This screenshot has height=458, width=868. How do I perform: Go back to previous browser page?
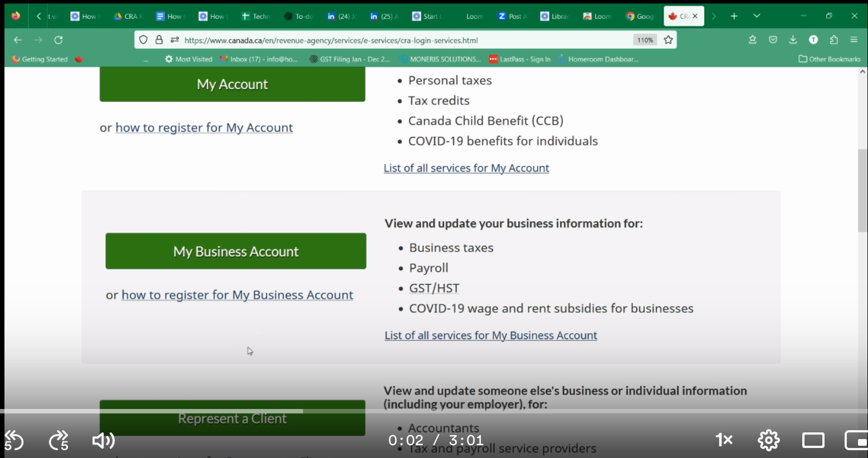18,40
